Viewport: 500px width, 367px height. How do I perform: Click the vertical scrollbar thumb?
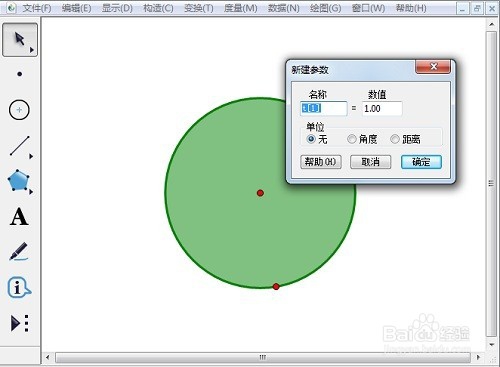point(491,184)
